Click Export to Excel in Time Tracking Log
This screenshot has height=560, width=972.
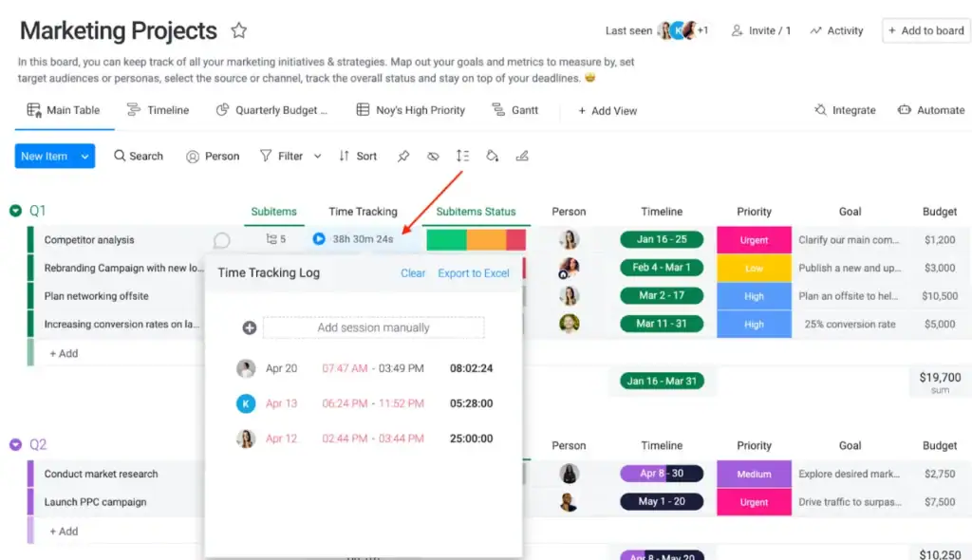click(x=474, y=272)
